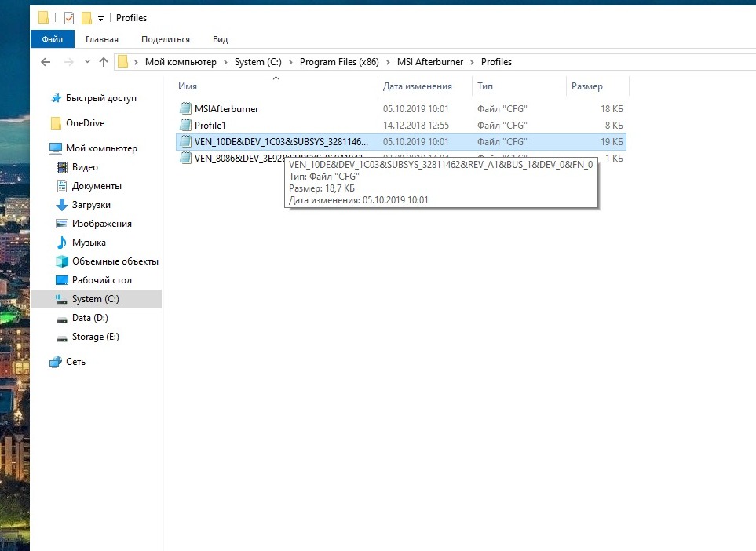Click the Изображения picture icon
This screenshot has width=756, height=551.
(x=62, y=223)
